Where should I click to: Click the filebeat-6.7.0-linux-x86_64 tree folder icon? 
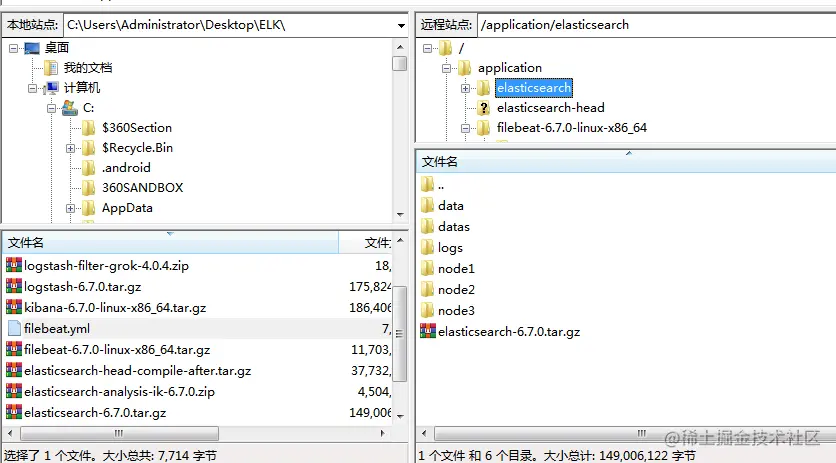coord(484,128)
